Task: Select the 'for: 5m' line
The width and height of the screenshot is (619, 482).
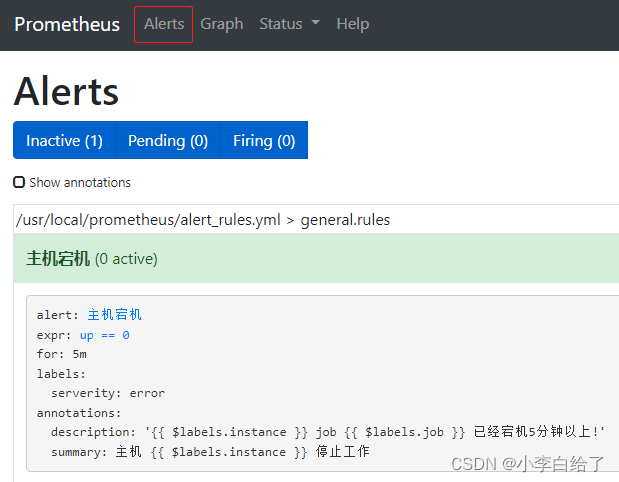Action: (x=62, y=354)
